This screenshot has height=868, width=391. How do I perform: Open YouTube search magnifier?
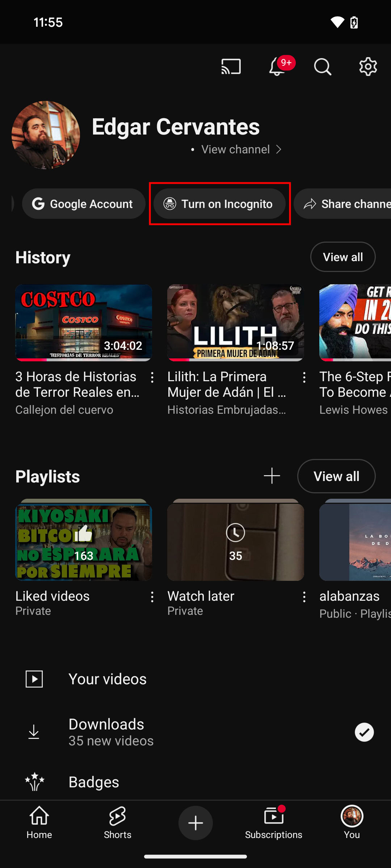click(x=322, y=67)
